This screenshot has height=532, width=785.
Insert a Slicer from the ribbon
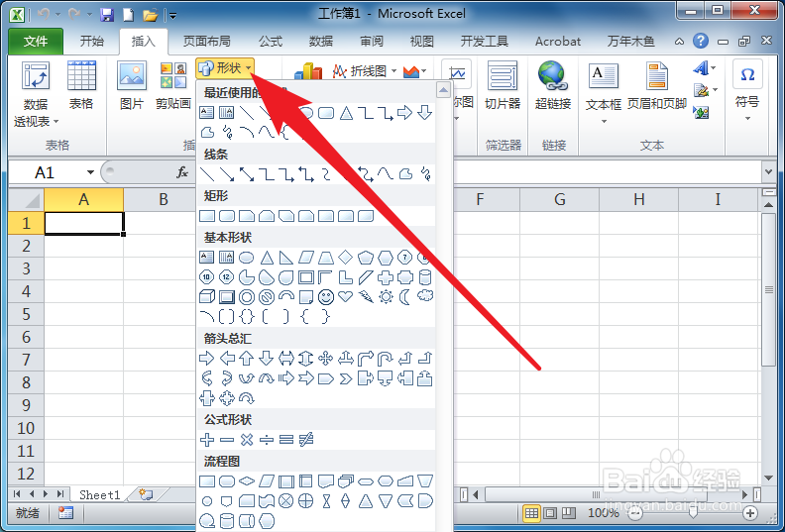503,85
